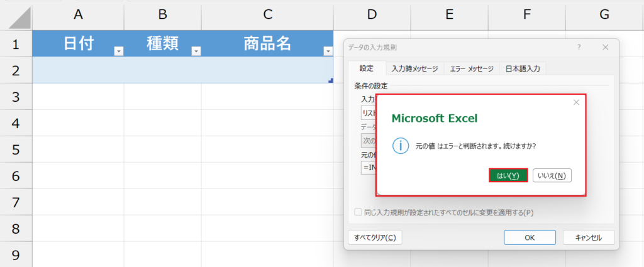Select the row 5 header
This screenshot has width=644, height=267.
click(16, 150)
